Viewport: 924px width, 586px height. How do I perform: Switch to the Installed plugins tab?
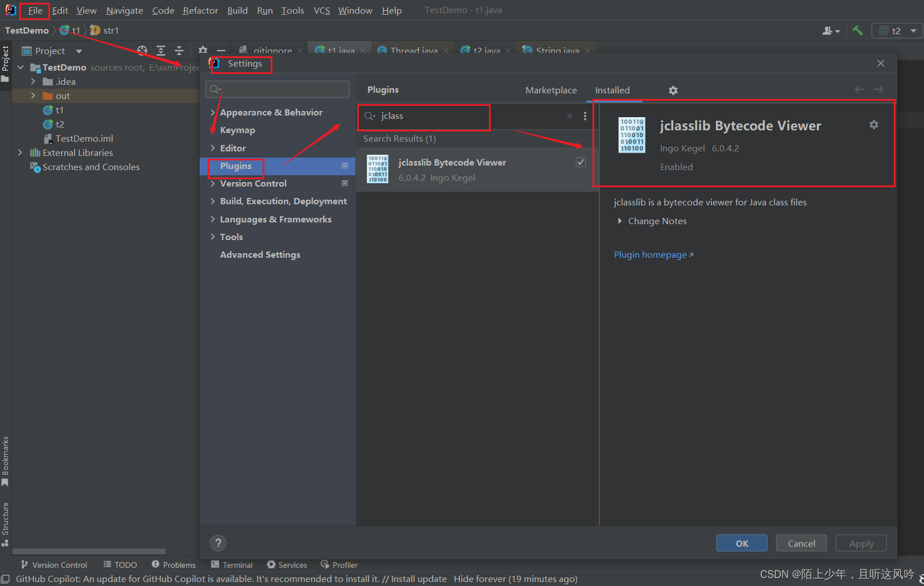[x=612, y=90]
